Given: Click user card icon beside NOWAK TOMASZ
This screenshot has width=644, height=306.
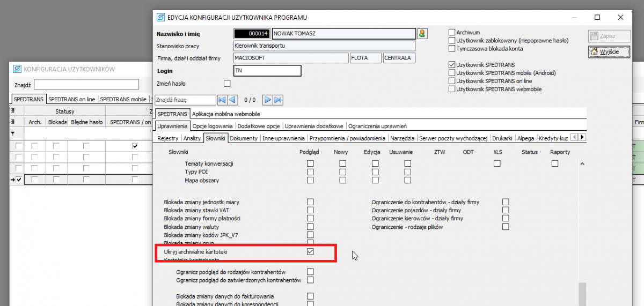Looking at the screenshot, I should (422, 34).
